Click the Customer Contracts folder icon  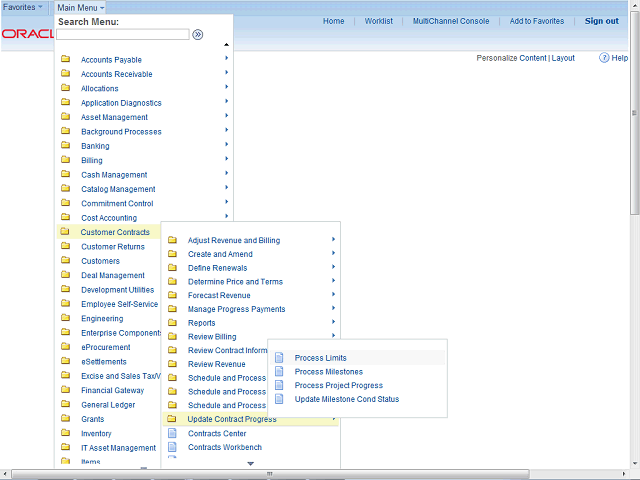click(x=65, y=232)
